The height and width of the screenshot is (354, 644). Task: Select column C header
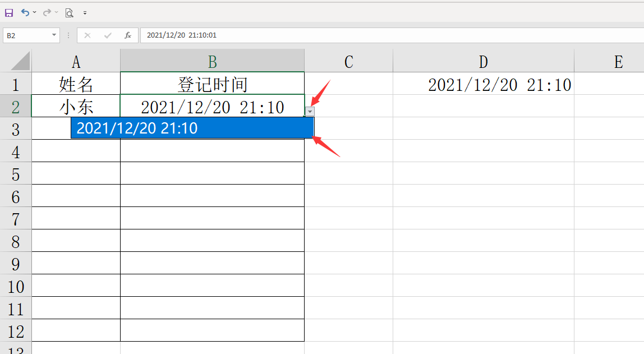(x=349, y=61)
